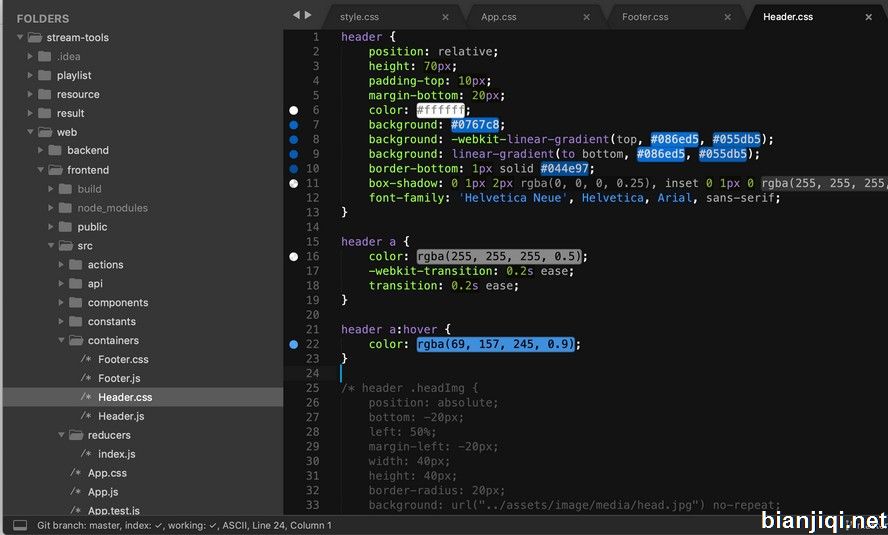Expand the playlist folder arrow
The image size is (888, 535).
pyautogui.click(x=30, y=75)
